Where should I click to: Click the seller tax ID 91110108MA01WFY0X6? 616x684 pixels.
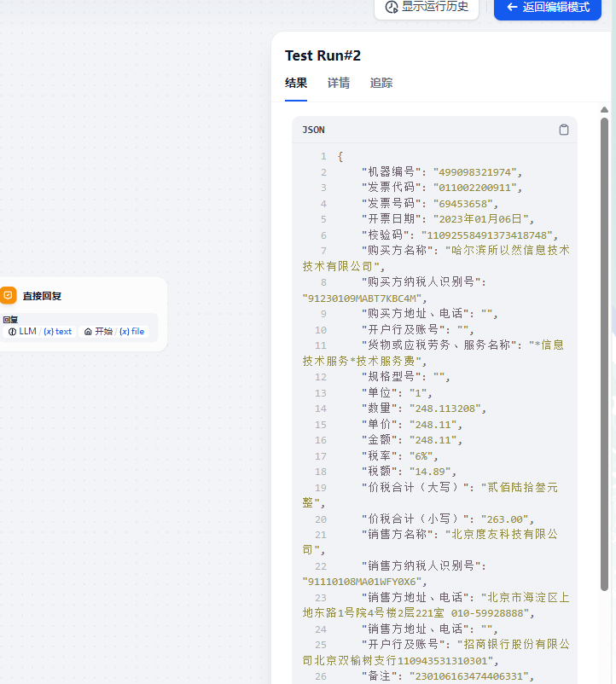click(362, 582)
